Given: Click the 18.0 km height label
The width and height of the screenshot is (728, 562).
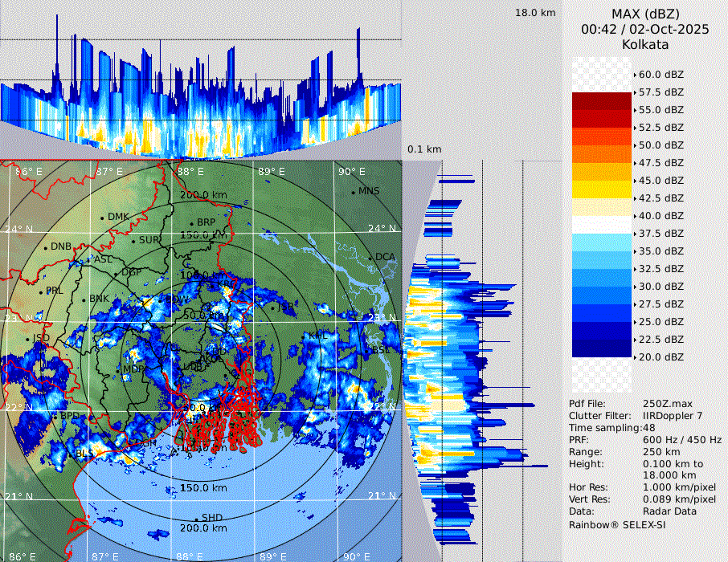Looking at the screenshot, I should pyautogui.click(x=535, y=13).
